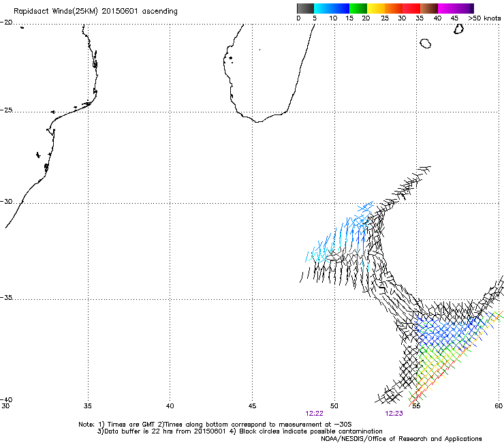Click the latitude label -25
The height and width of the screenshot is (443, 504).
click(x=6, y=110)
